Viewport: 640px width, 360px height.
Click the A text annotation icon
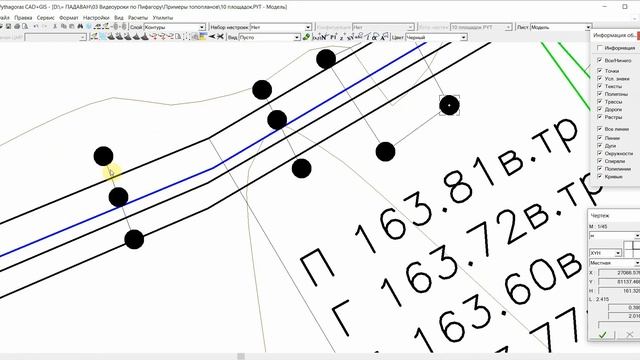pos(383,37)
